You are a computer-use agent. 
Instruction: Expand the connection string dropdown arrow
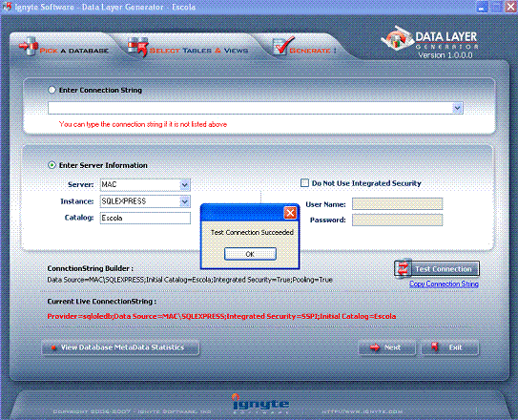tap(457, 108)
